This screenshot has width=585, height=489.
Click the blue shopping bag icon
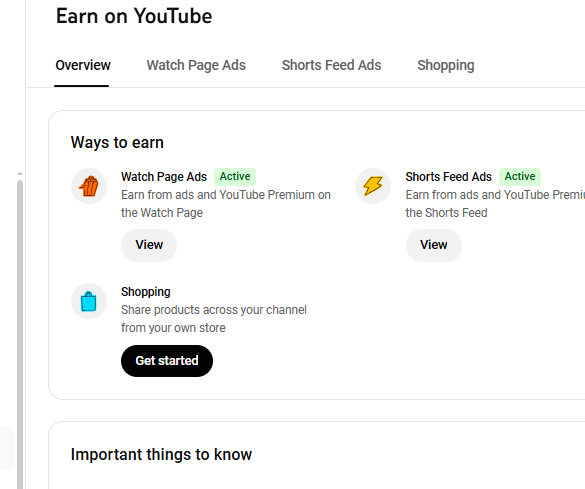click(x=89, y=301)
